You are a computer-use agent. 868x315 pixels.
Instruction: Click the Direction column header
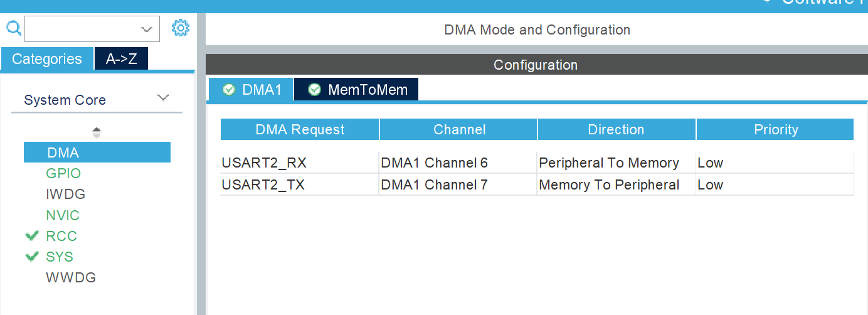617,130
